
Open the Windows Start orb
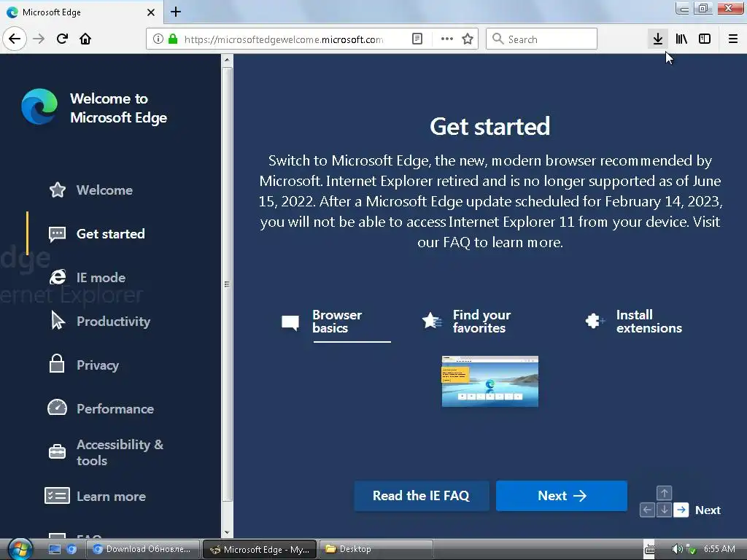click(x=20, y=549)
